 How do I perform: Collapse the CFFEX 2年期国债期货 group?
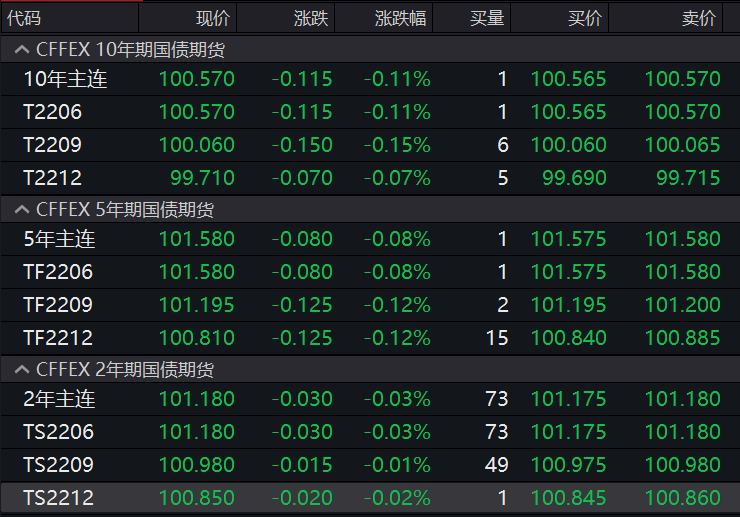coord(20,369)
